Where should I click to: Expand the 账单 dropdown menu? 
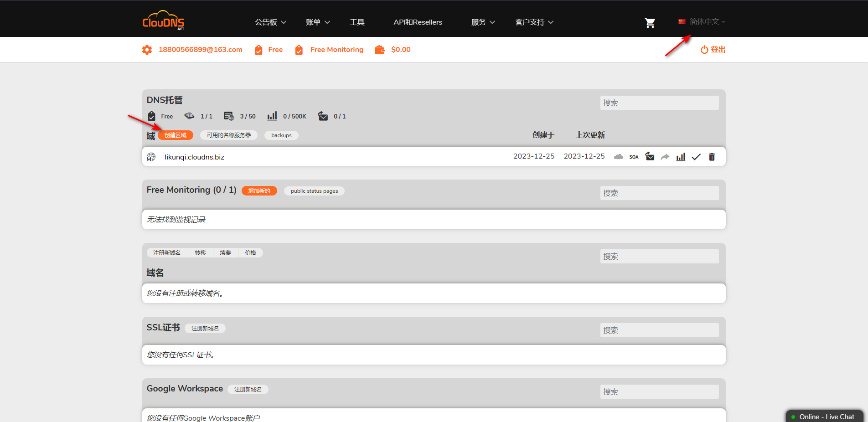point(318,22)
